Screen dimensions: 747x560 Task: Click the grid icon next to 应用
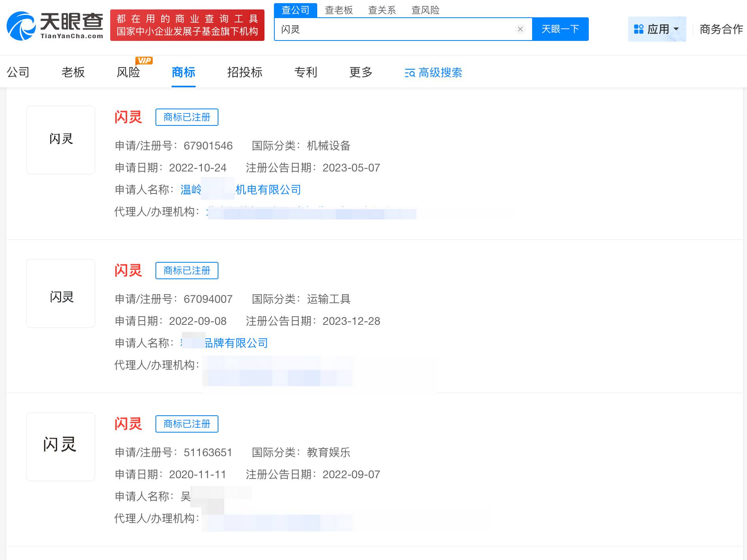click(638, 28)
